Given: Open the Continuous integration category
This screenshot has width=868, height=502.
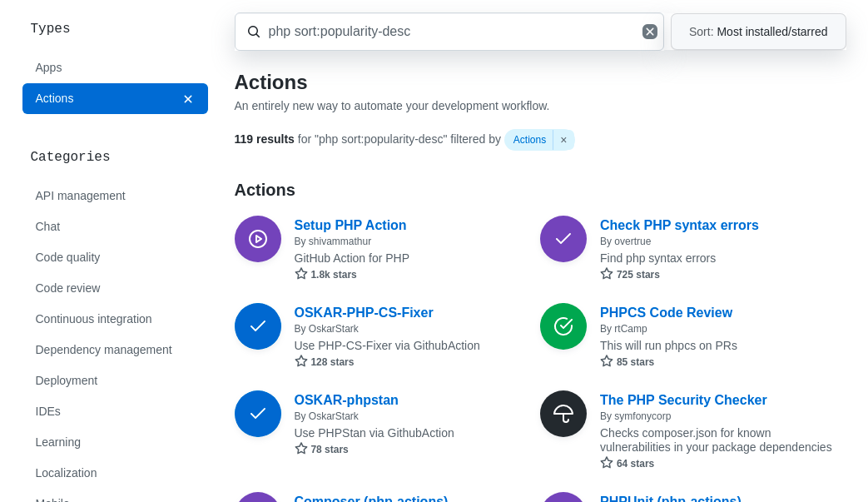Looking at the screenshot, I should (93, 319).
